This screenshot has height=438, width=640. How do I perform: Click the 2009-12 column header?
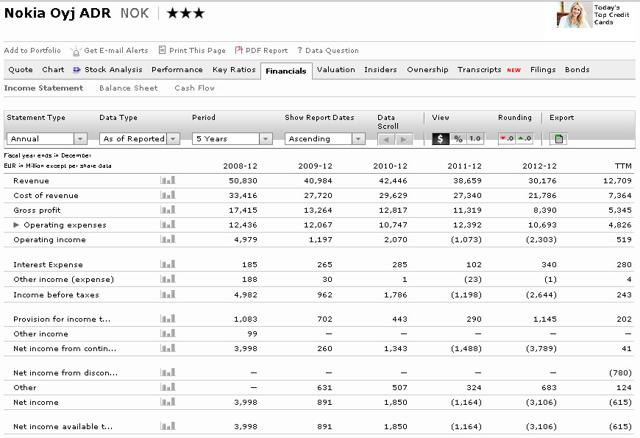pos(315,166)
